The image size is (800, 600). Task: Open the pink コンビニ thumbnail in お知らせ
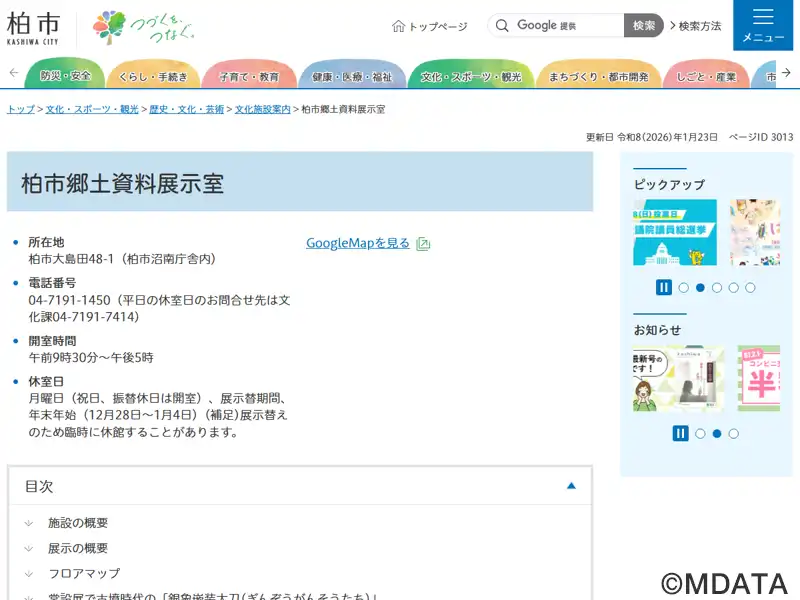759,378
